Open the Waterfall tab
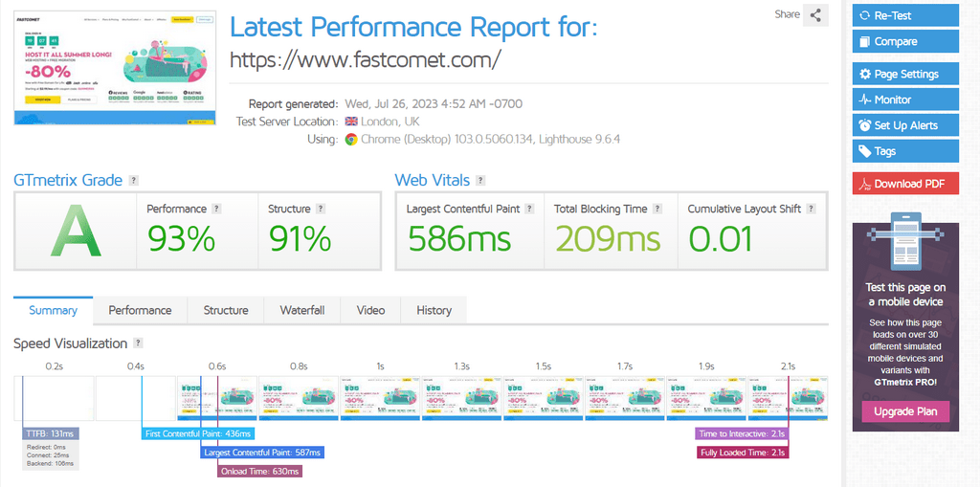Image resolution: width=980 pixels, height=487 pixels. tap(301, 310)
